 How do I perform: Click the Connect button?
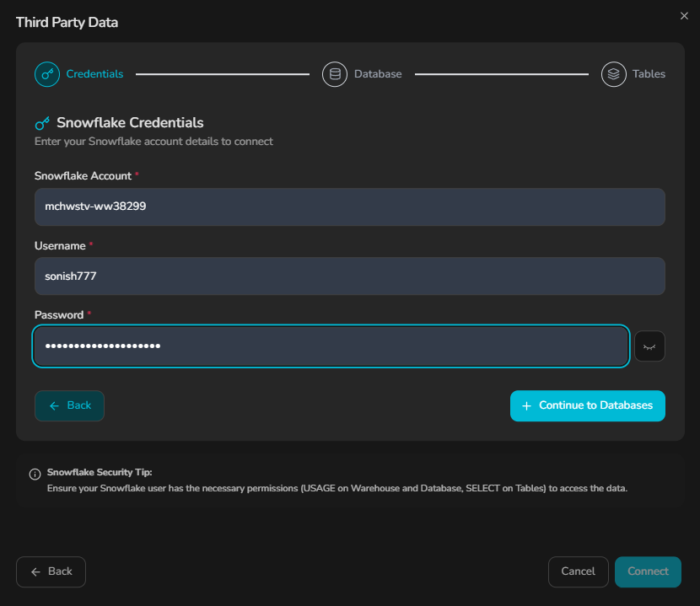[648, 571]
